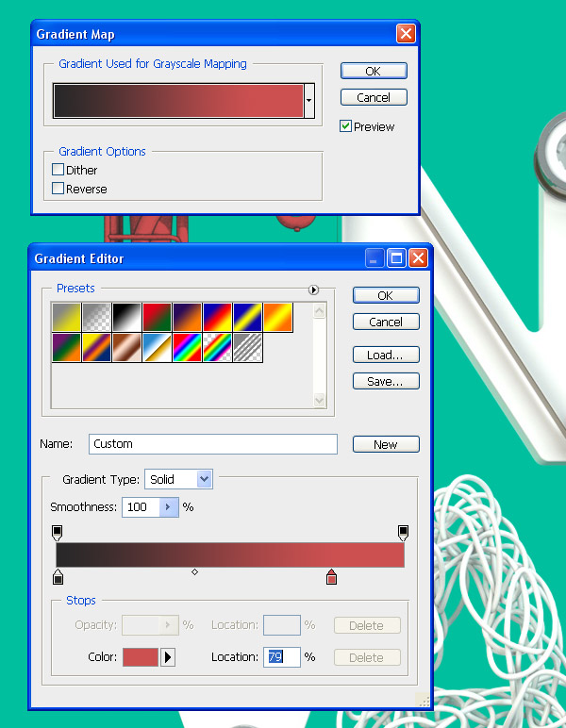Pick the violet to orange gradient preset

pos(187,318)
